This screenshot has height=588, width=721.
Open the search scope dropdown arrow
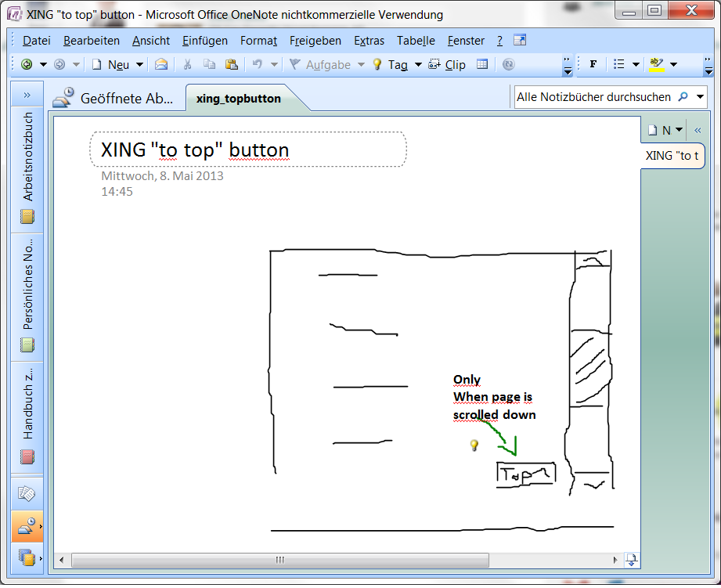700,97
